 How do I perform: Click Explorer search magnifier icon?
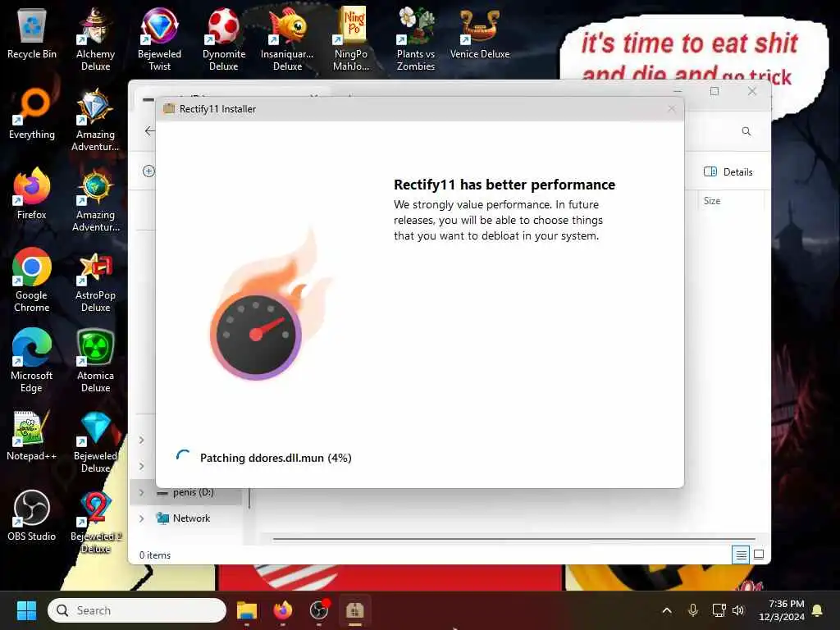tap(746, 131)
